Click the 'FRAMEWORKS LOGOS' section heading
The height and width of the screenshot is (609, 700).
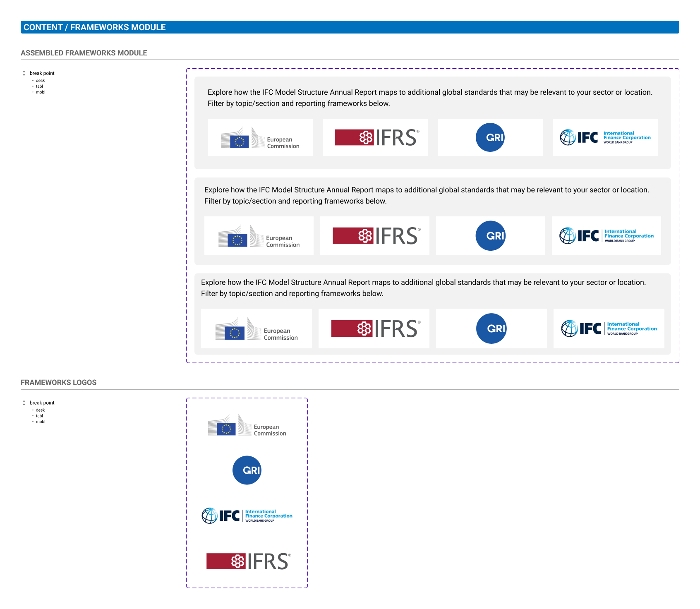pyautogui.click(x=59, y=383)
